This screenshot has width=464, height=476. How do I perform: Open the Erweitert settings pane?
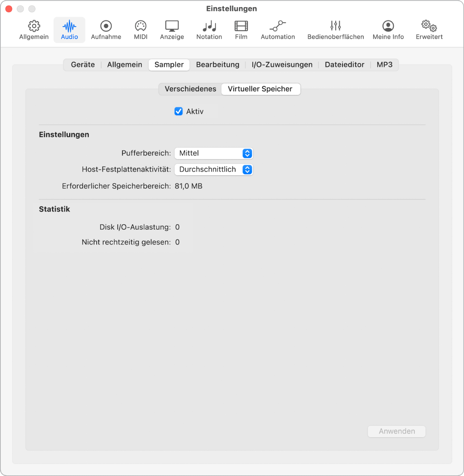(429, 30)
